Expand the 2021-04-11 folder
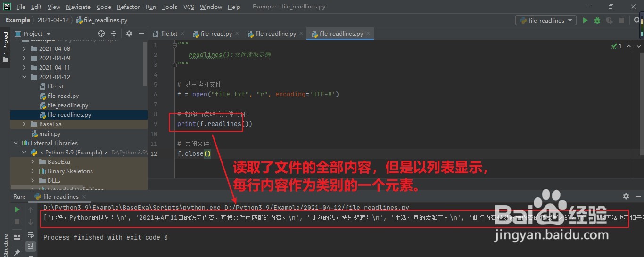 point(25,67)
